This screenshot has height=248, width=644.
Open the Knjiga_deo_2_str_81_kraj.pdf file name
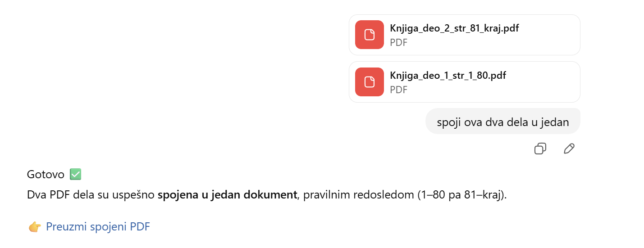pos(454,28)
